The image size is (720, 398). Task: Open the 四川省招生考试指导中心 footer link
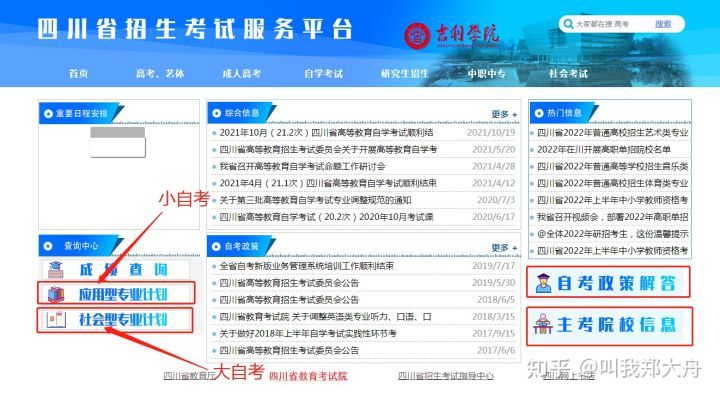click(446, 376)
